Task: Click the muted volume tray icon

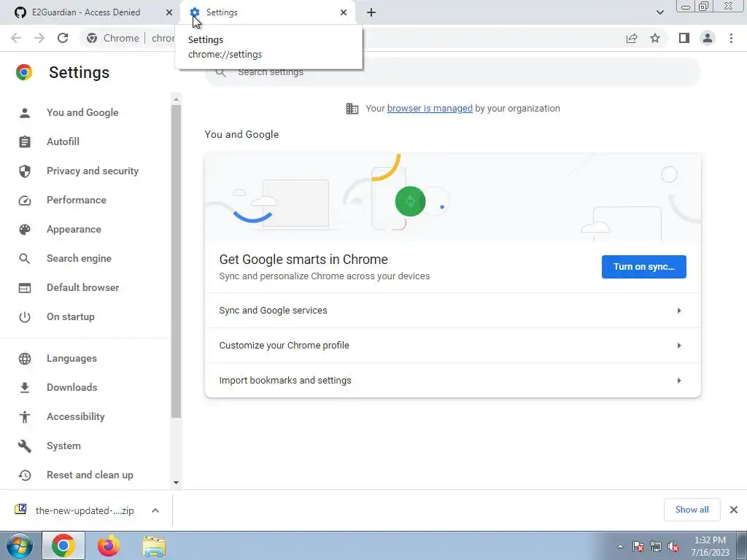Action: (673, 546)
